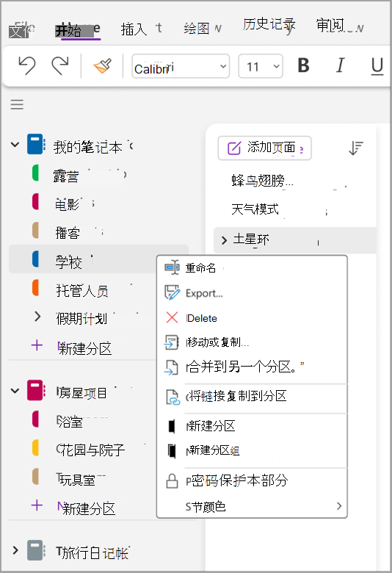This screenshot has width=392, height=573.
Task: Open the 节颜色 submenu arrow
Action: click(x=339, y=505)
